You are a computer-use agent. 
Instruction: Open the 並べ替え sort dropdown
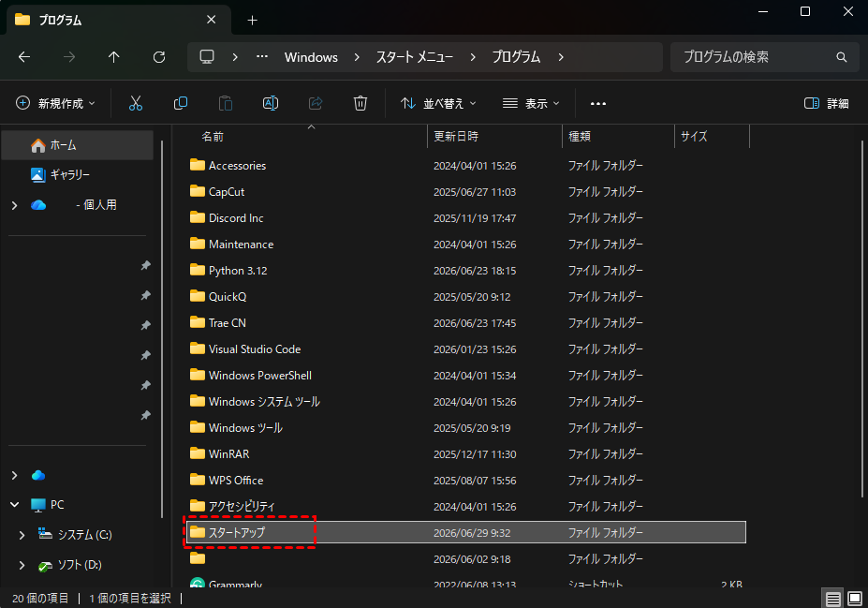tap(438, 104)
